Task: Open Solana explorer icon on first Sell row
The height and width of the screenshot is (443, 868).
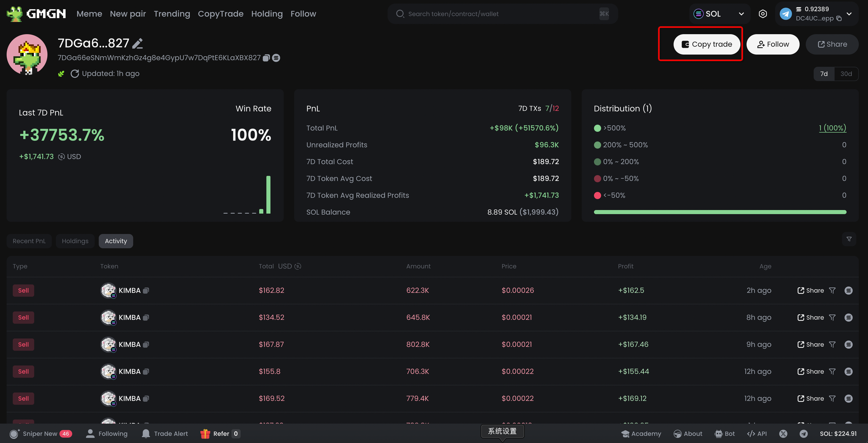Action: [848, 291]
